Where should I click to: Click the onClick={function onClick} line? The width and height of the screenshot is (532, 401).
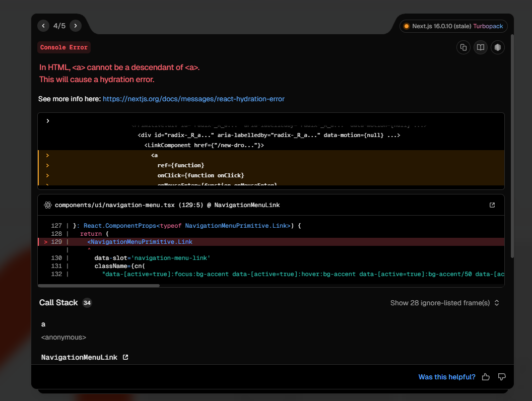point(201,175)
